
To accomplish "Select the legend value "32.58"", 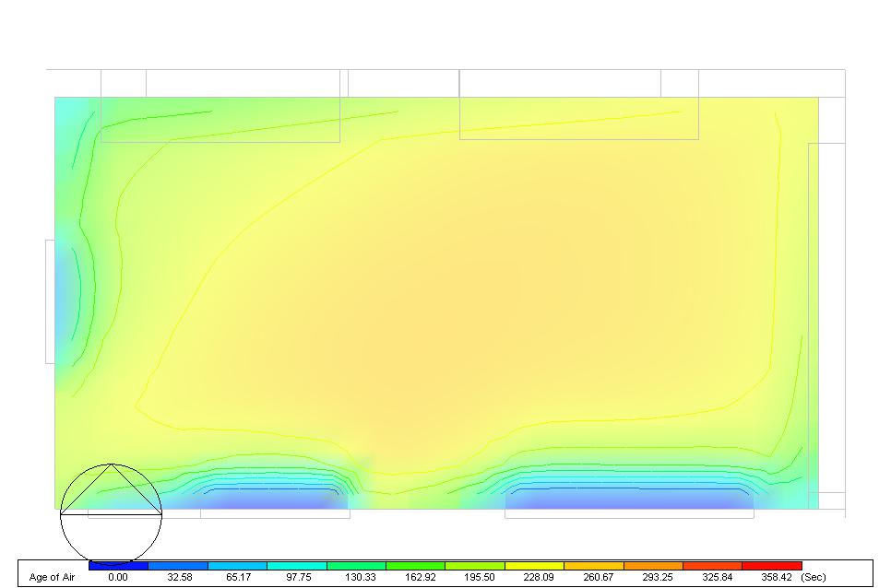I will (180, 577).
